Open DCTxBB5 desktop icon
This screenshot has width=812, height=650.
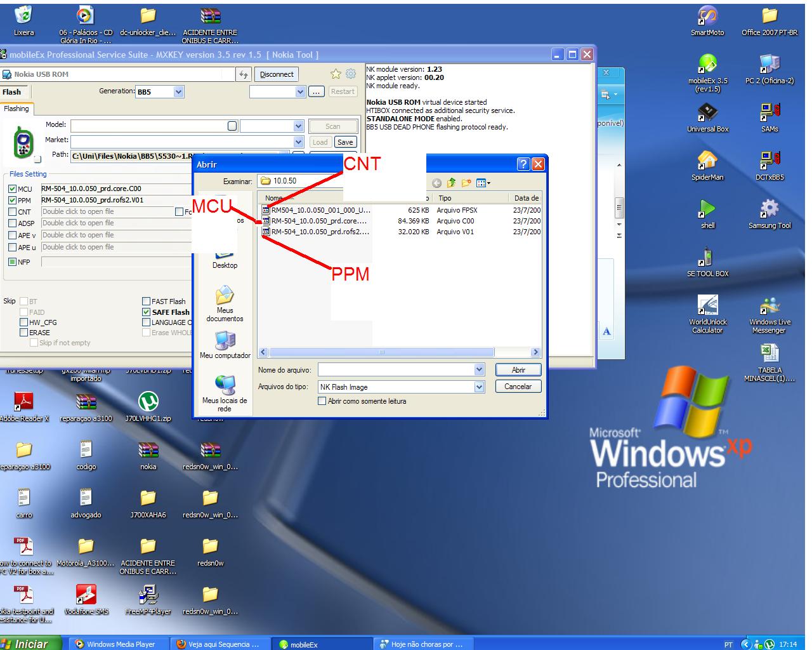(x=769, y=166)
